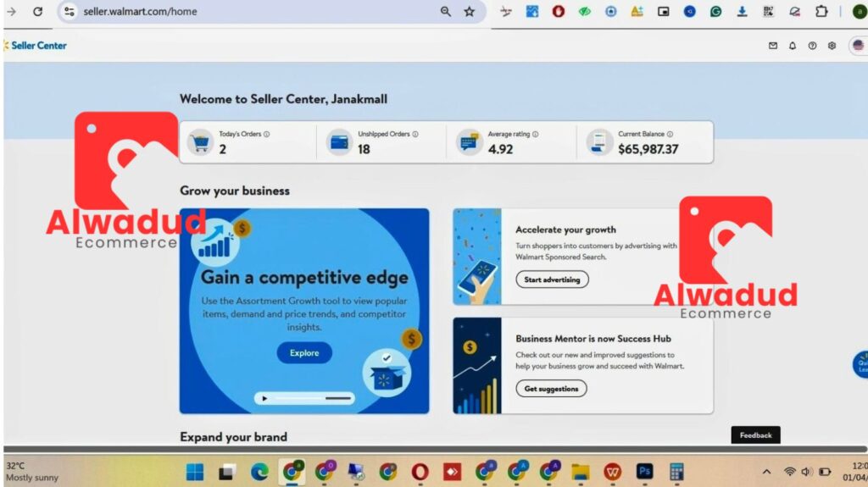Open Task View on the taskbar

226,472
